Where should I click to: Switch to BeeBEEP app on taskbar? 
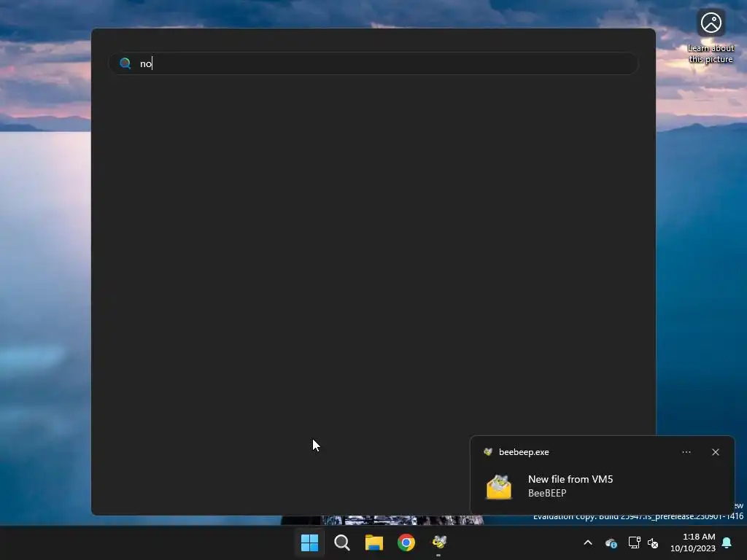(x=438, y=542)
